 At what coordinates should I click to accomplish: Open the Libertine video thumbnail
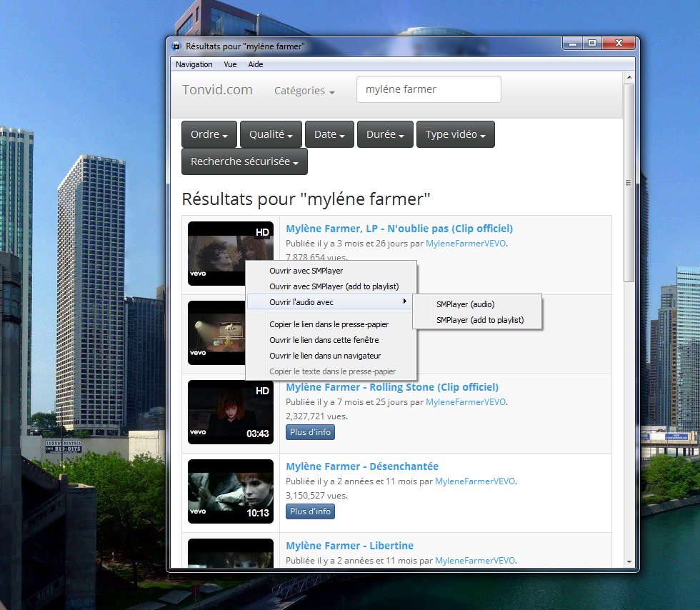tap(230, 554)
